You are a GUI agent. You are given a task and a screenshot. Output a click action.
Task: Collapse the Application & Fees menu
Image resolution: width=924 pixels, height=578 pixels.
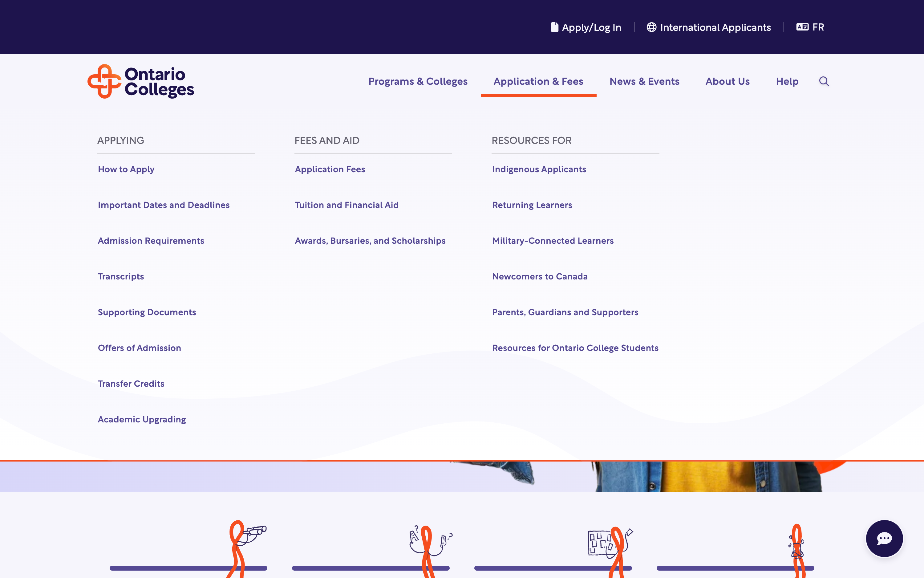(x=538, y=81)
